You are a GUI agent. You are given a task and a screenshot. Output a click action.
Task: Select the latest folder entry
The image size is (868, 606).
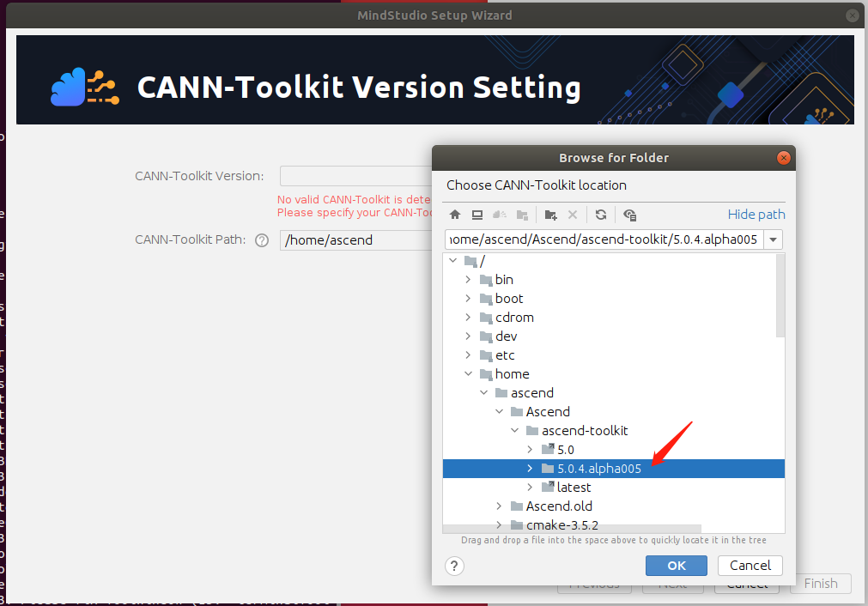[613, 487]
